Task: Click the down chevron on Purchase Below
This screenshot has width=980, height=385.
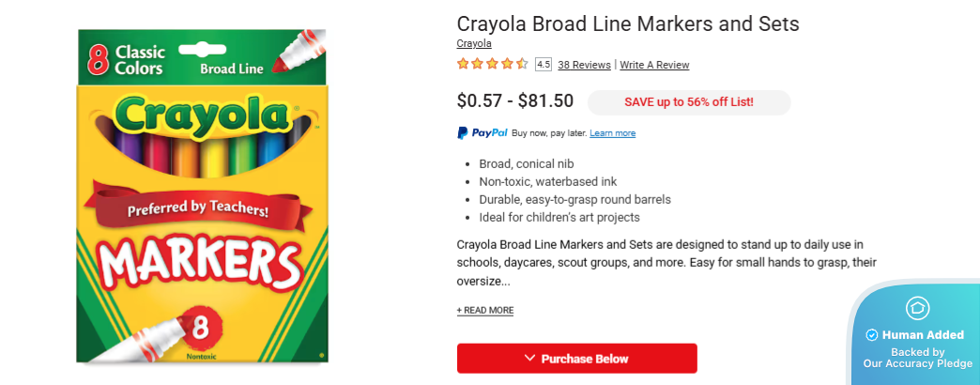Action: pos(530,358)
